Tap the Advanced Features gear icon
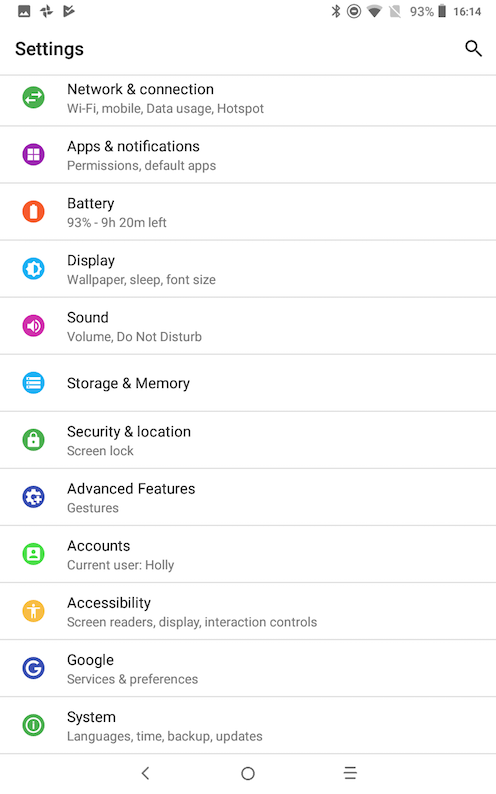 33,497
